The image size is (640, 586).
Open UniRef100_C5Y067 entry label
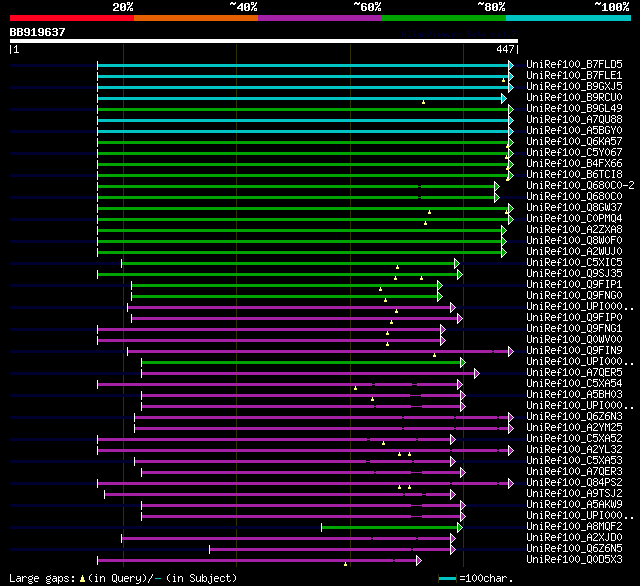tap(574, 153)
